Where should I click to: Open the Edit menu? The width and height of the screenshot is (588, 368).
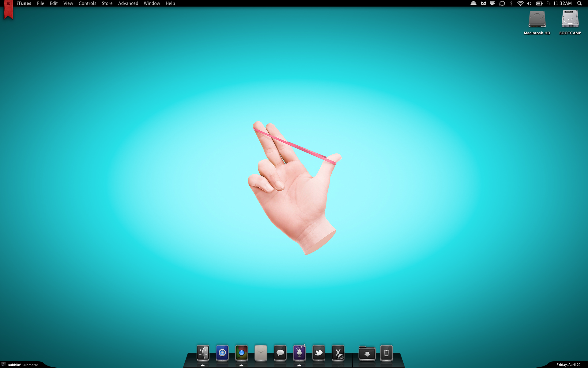[54, 3]
